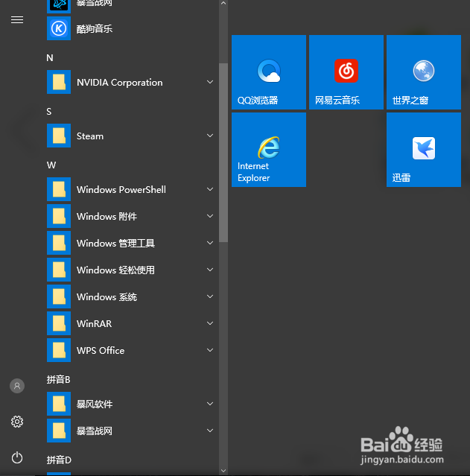Select the Windows 管理工具 label

[115, 243]
